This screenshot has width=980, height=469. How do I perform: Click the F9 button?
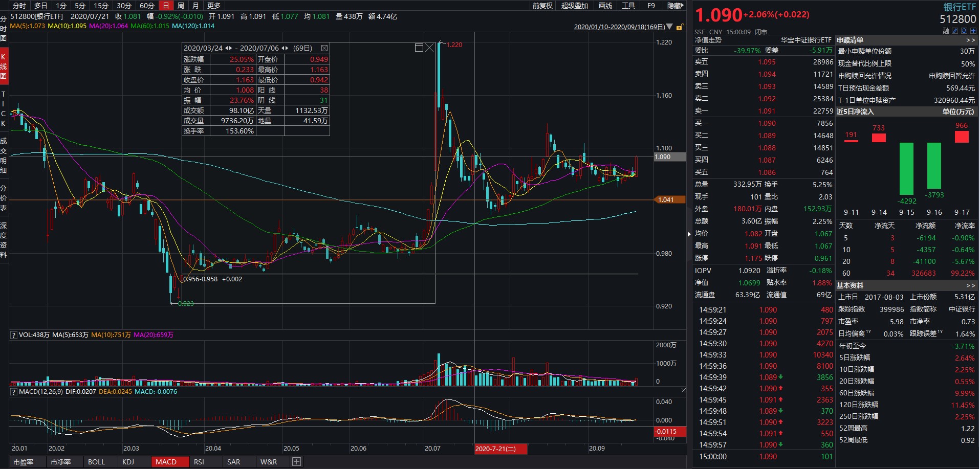coord(651,6)
